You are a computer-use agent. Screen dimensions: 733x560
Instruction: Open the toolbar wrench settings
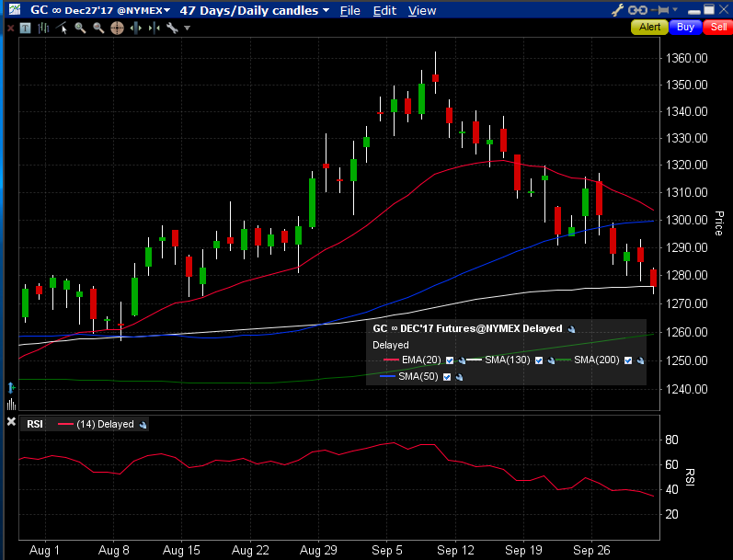172,29
